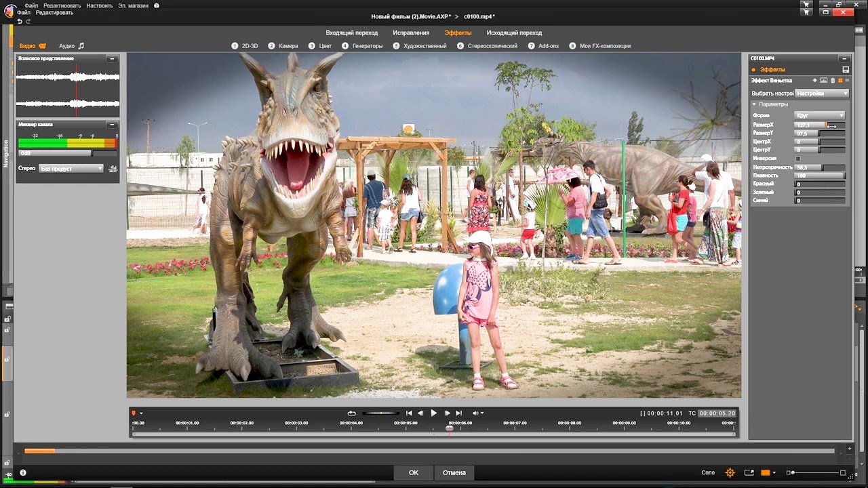Click the info icon in the bottom bar
868x488 pixels.
point(23,472)
